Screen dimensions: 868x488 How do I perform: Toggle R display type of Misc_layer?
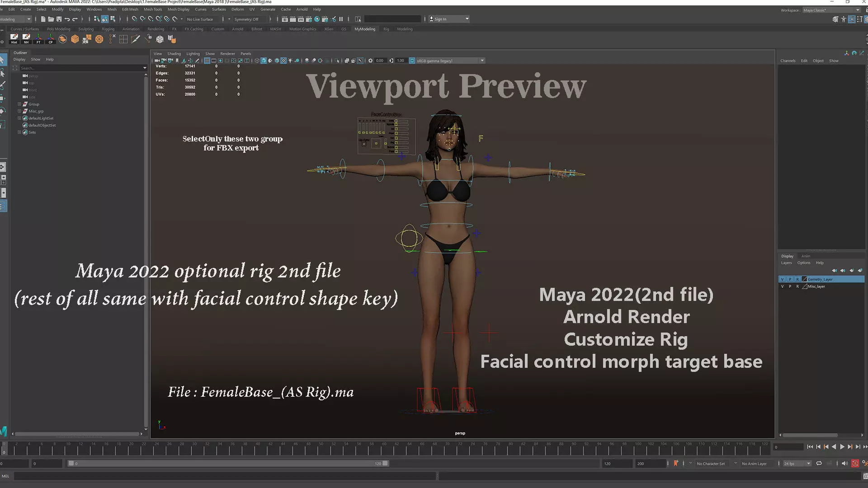tap(797, 286)
